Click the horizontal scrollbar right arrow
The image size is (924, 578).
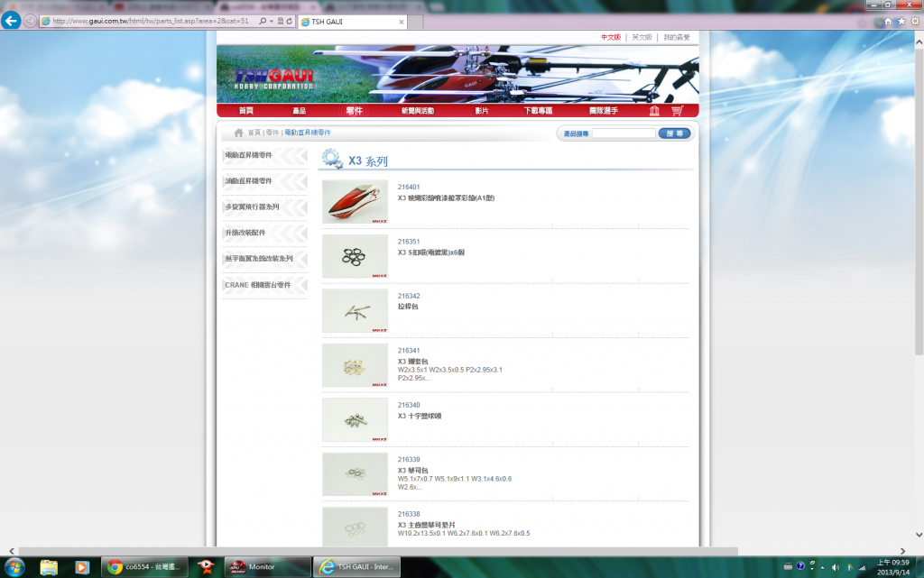902,552
